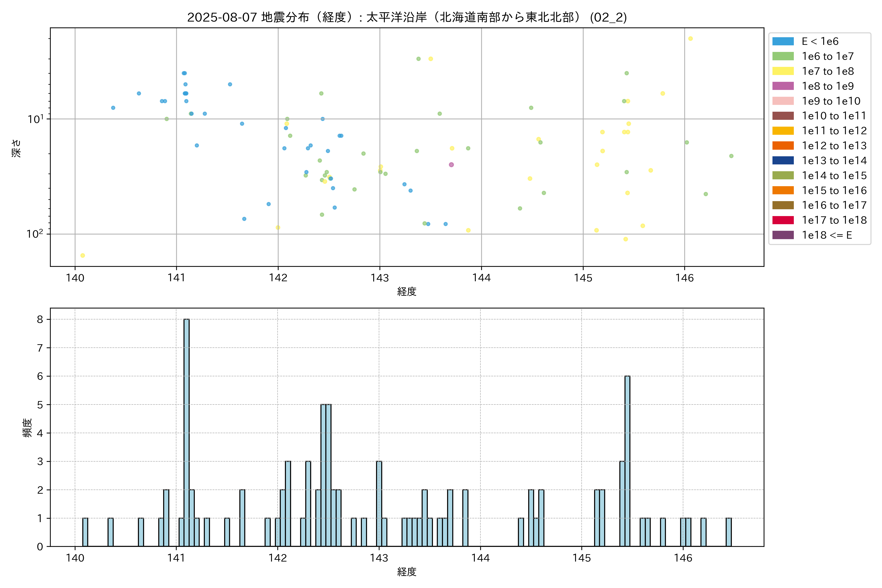Image resolution: width=882 pixels, height=588 pixels.
Task: Click the yellow point in the scatter's bottom-left
Action: pos(83,255)
